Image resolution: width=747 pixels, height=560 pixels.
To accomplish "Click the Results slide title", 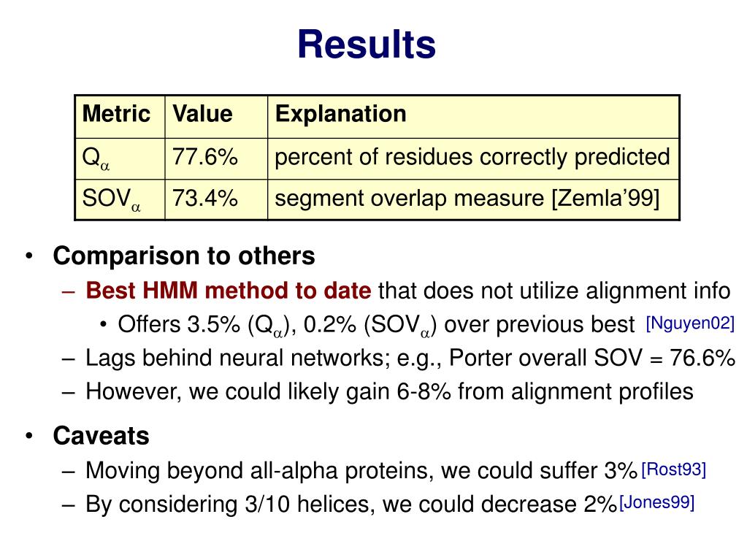I will [367, 45].
